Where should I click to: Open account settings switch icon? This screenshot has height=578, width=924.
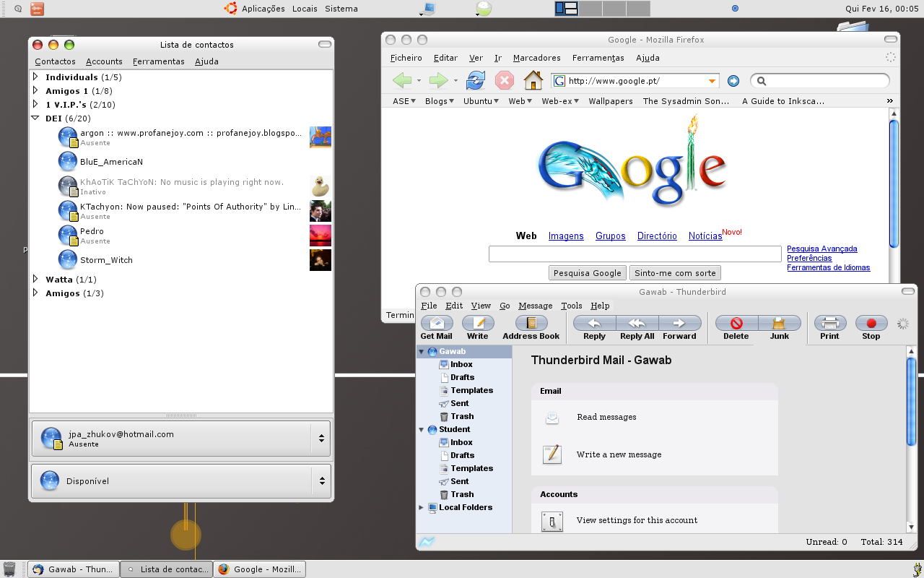[x=552, y=521]
